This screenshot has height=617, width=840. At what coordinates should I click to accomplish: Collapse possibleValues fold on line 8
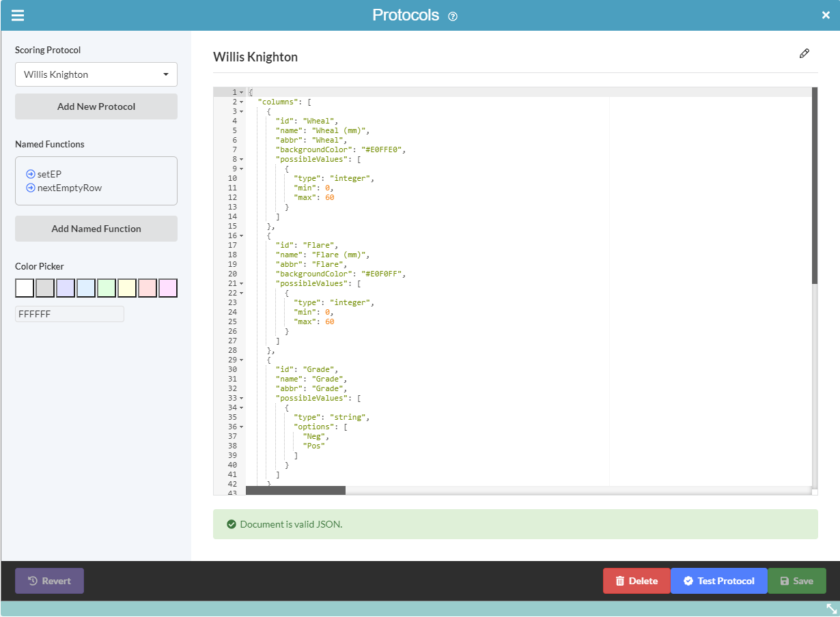pos(241,159)
